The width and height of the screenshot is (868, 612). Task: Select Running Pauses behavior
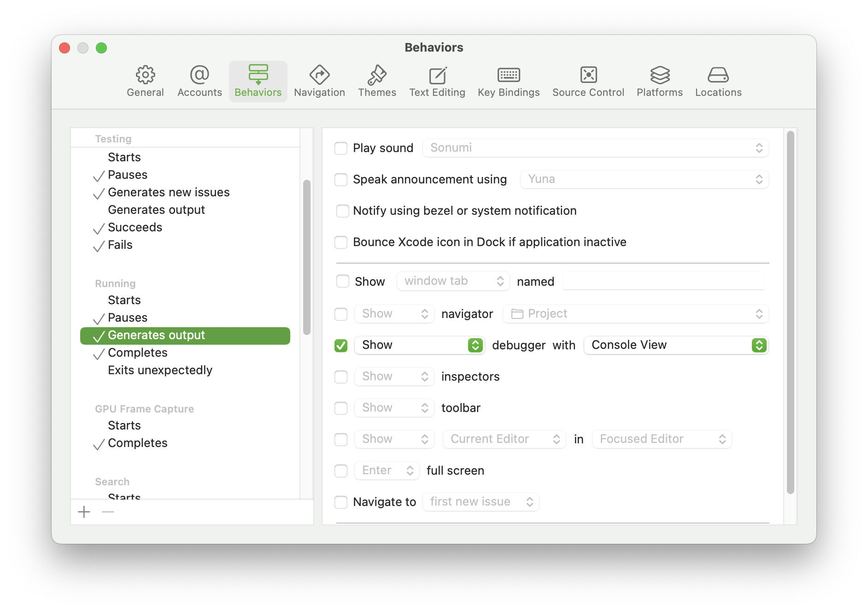185,318
